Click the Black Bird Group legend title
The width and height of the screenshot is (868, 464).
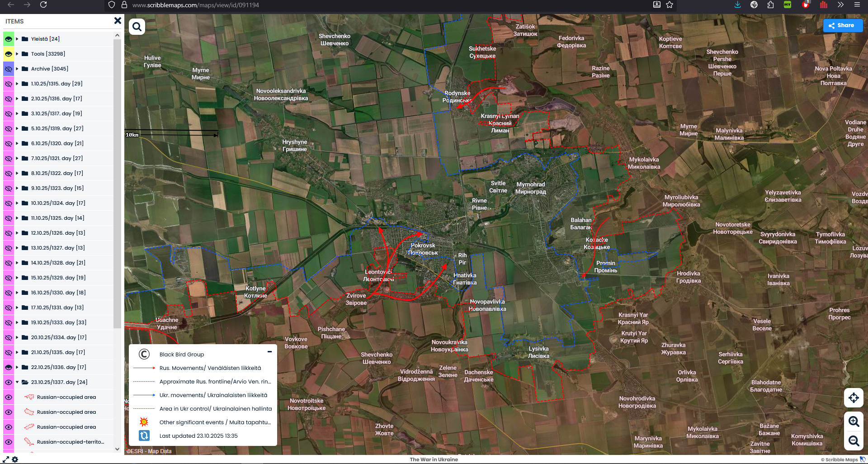click(x=182, y=355)
